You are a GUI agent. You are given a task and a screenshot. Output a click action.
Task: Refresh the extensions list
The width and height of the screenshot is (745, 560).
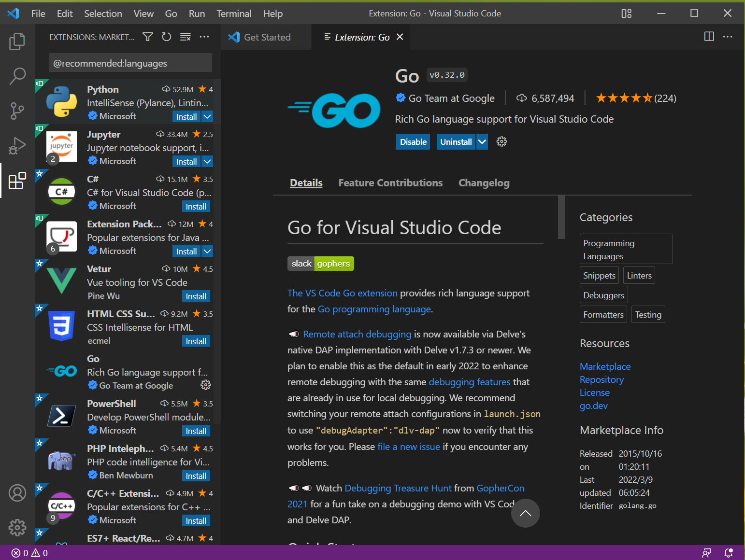[167, 37]
